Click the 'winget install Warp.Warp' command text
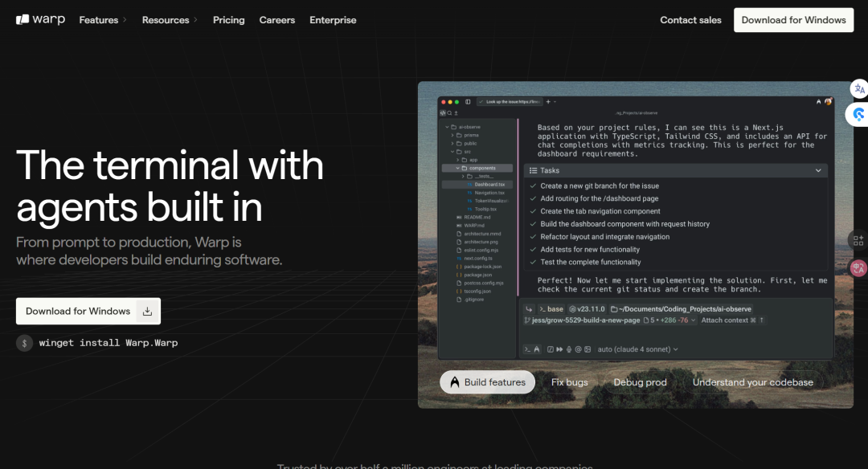868x469 pixels. coord(108,343)
